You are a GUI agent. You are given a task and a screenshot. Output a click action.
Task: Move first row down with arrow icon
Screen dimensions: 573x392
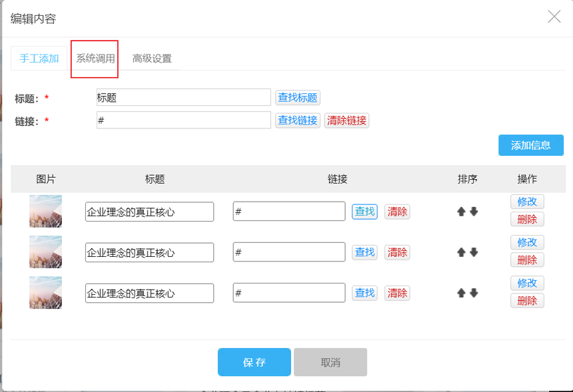point(474,212)
